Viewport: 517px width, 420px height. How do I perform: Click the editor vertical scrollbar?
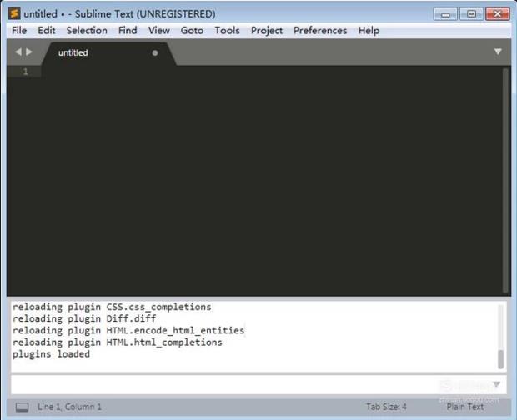(x=506, y=181)
